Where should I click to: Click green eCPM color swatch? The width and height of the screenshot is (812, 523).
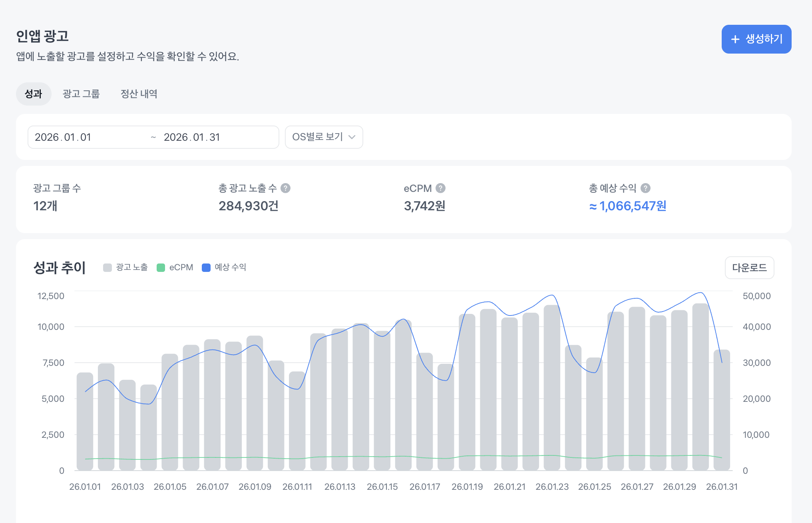coord(161,267)
